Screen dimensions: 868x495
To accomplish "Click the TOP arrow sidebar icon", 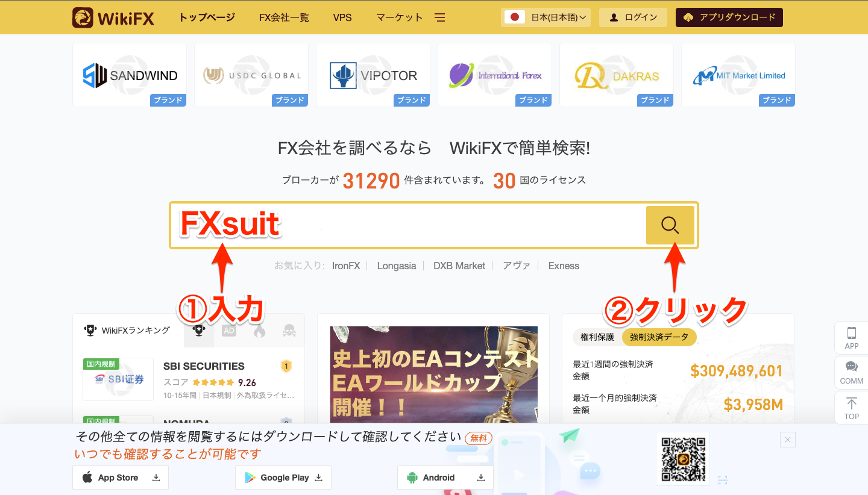I will coord(852,408).
